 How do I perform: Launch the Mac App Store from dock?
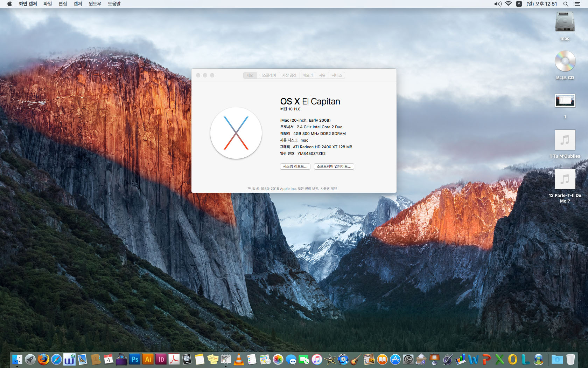tap(395, 359)
